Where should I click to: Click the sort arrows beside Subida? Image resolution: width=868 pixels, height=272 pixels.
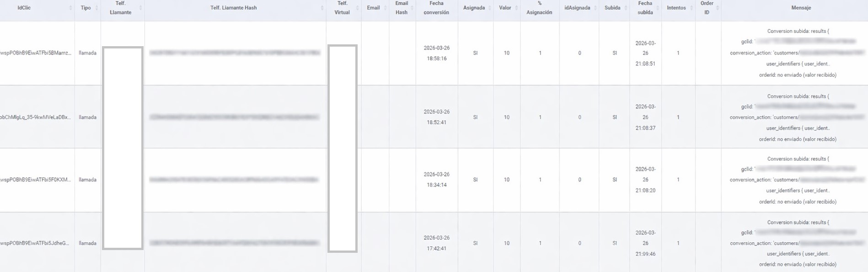pyautogui.click(x=625, y=8)
